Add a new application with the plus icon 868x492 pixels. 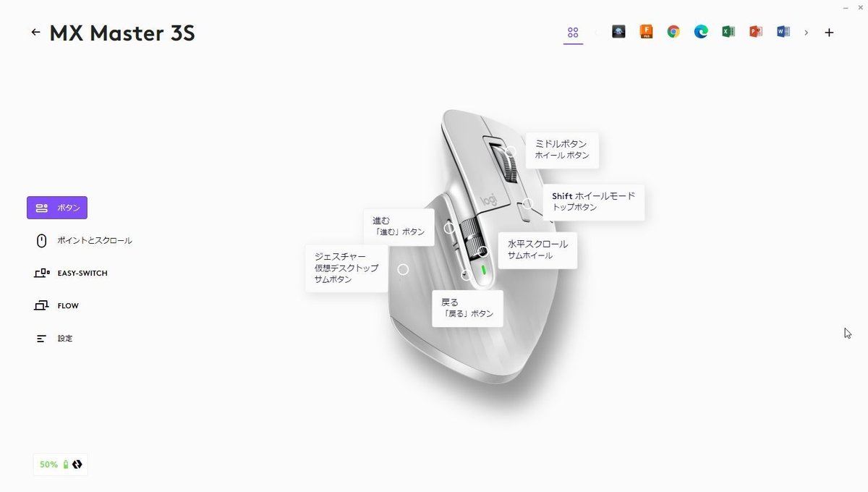(829, 33)
